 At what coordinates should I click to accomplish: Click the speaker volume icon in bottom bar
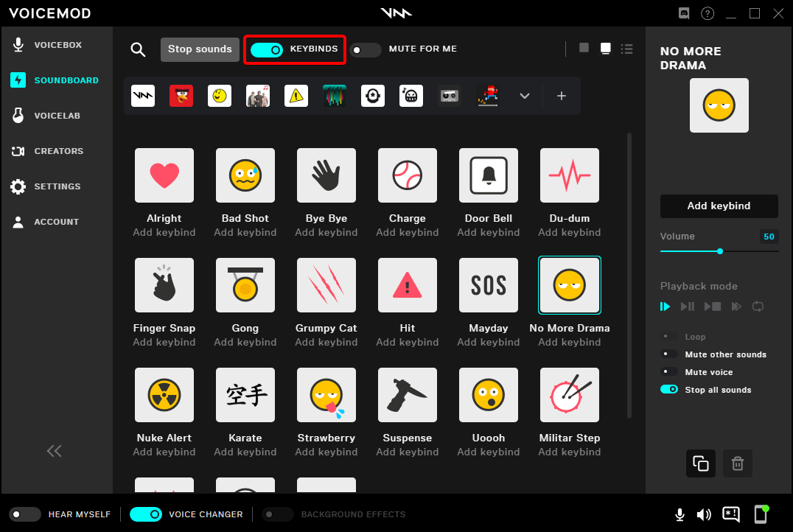coord(704,515)
